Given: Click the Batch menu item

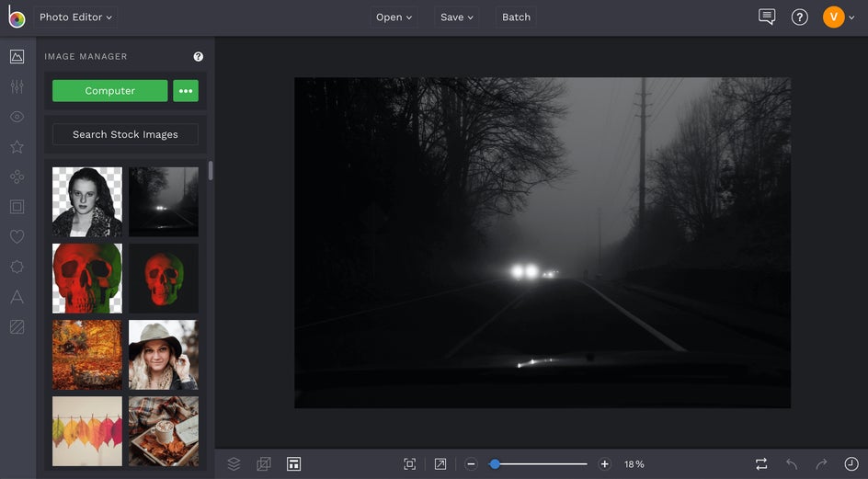Looking at the screenshot, I should tap(516, 17).
